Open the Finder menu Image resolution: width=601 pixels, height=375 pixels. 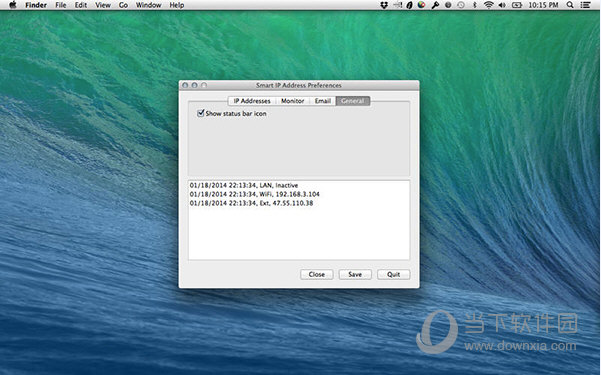click(36, 5)
